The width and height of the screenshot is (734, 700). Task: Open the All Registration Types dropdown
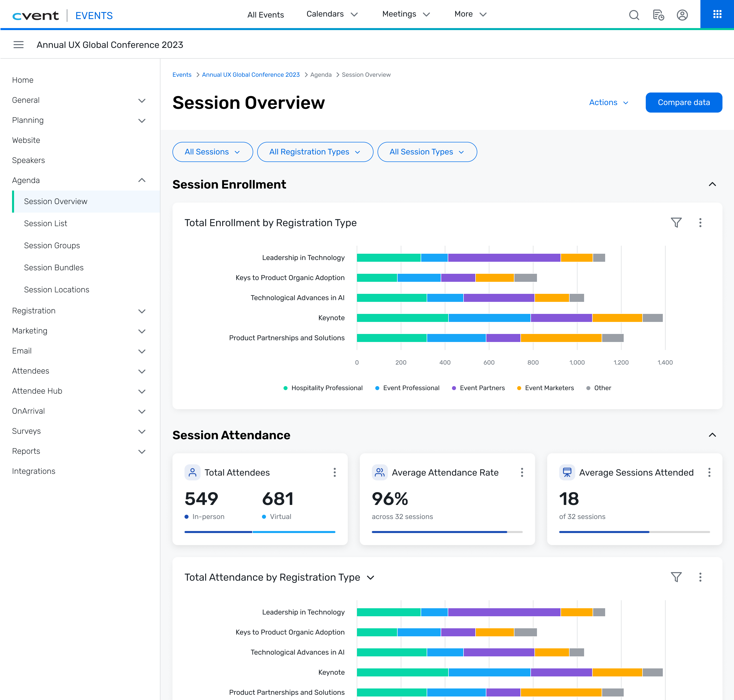pyautogui.click(x=315, y=152)
